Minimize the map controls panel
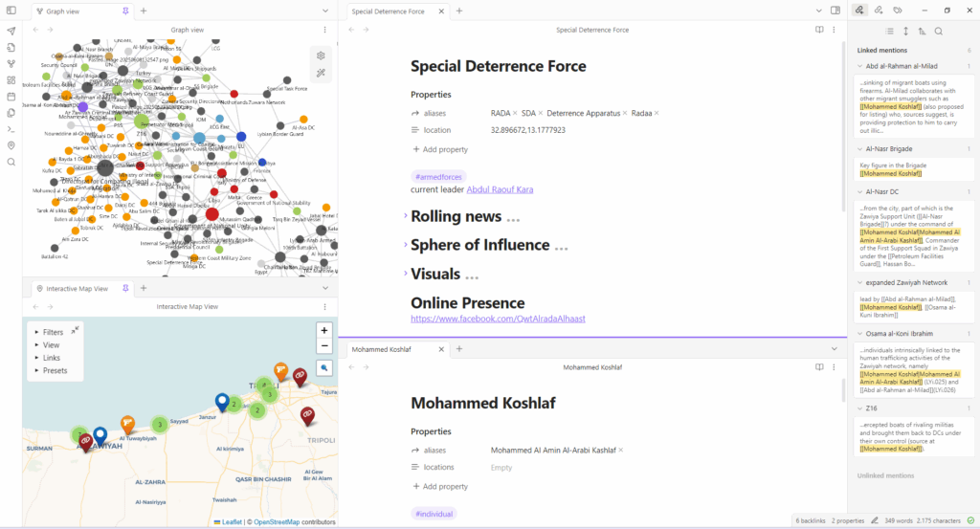Viewport: 980px width, 529px height. (x=75, y=329)
